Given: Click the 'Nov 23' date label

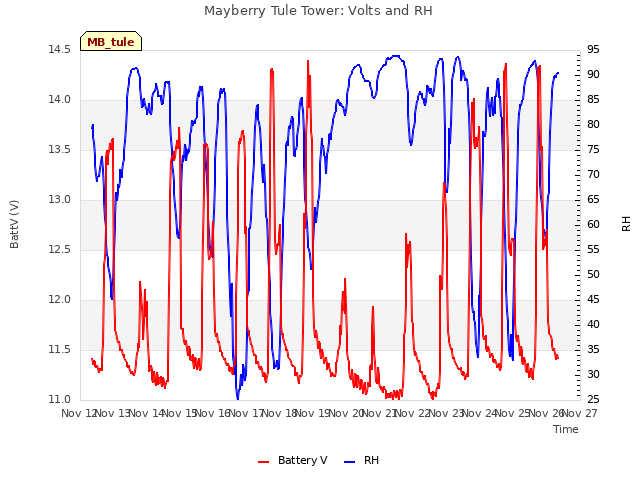Looking at the screenshot, I should pos(447,413).
